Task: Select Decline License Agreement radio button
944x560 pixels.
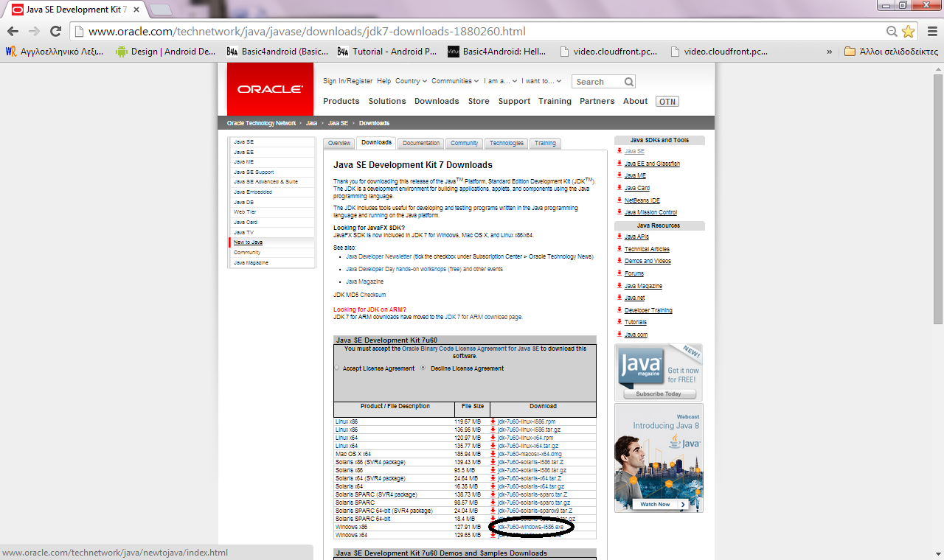Action: coord(423,368)
